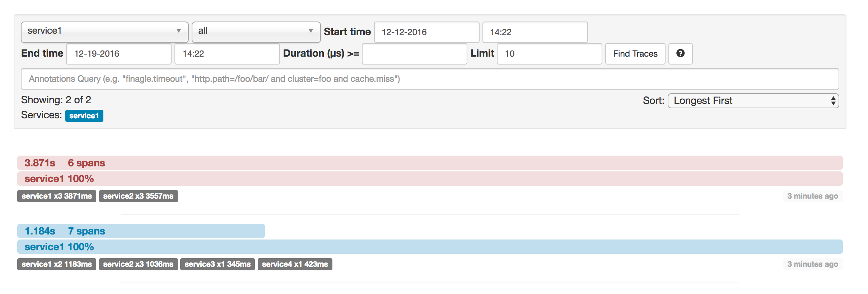Click the start time 14:22 field

[x=535, y=32]
